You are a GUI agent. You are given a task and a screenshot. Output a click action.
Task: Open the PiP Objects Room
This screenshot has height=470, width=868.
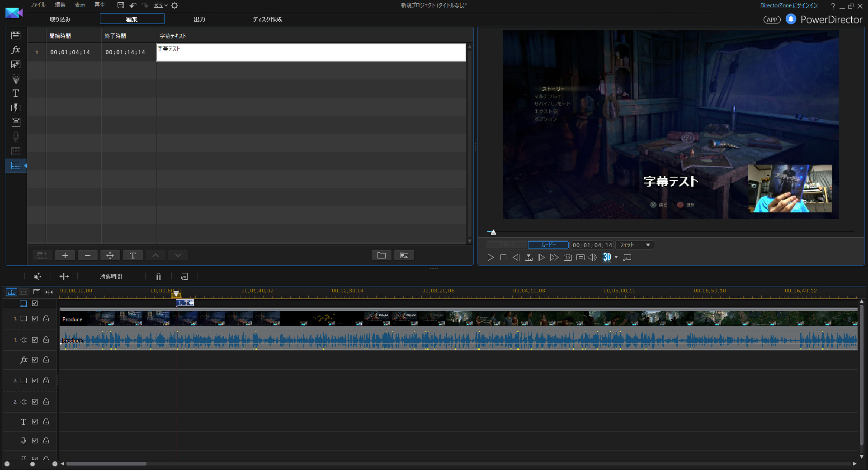[16, 64]
